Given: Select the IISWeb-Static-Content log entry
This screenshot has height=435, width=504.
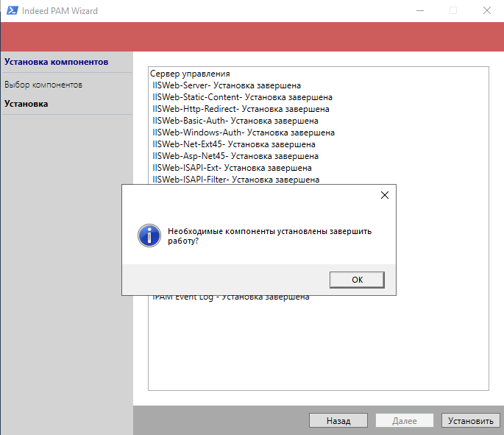Looking at the screenshot, I should (x=242, y=97).
